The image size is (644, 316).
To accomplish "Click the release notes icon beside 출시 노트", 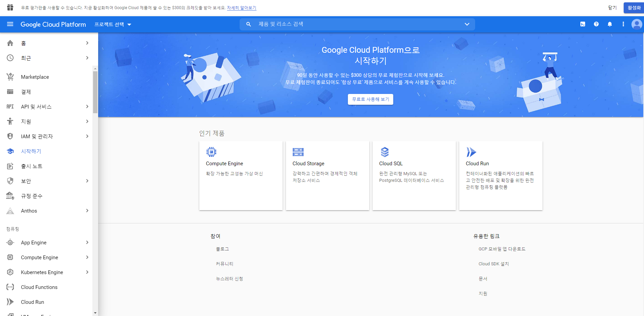I will 10,166.
